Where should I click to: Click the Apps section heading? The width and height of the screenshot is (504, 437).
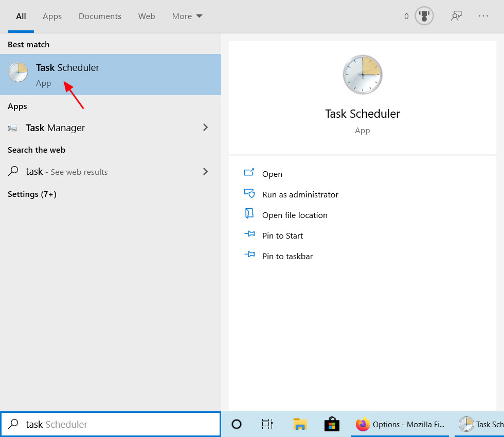[x=17, y=106]
